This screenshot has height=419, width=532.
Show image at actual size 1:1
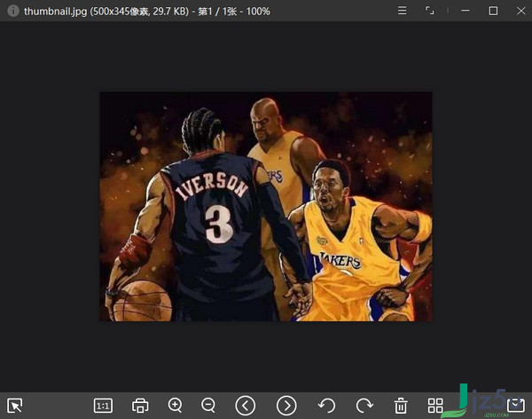[103, 406]
